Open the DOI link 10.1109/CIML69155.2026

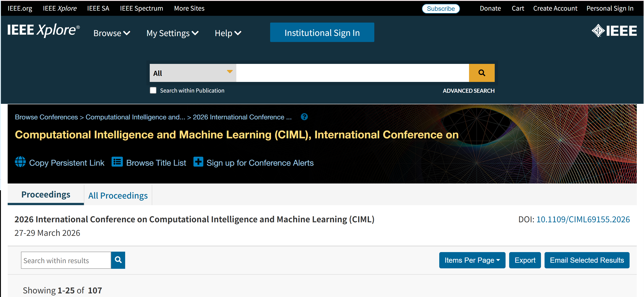pos(583,219)
